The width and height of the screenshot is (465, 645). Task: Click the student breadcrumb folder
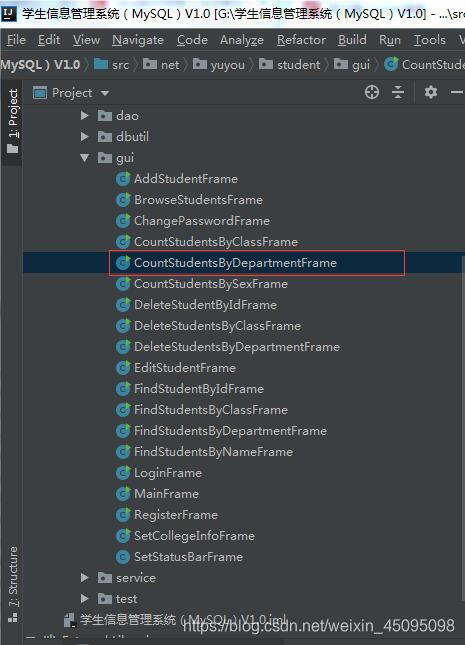pyautogui.click(x=289, y=65)
